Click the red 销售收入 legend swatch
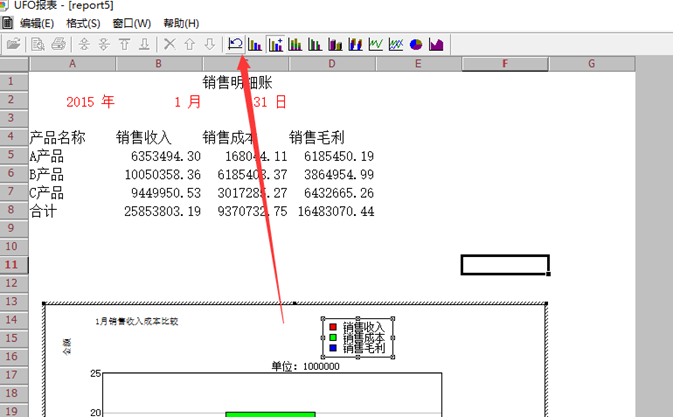 pos(333,327)
